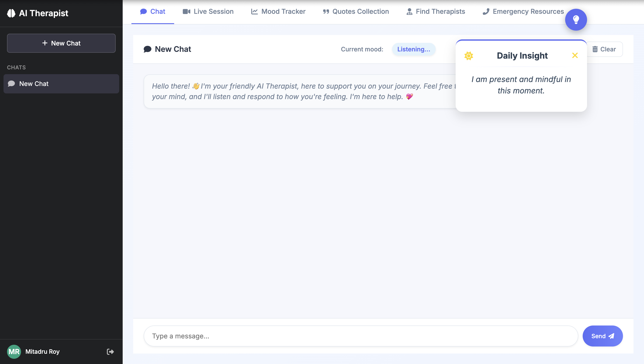
Task: Click the sun icon in Daily Insight
Action: 468,56
